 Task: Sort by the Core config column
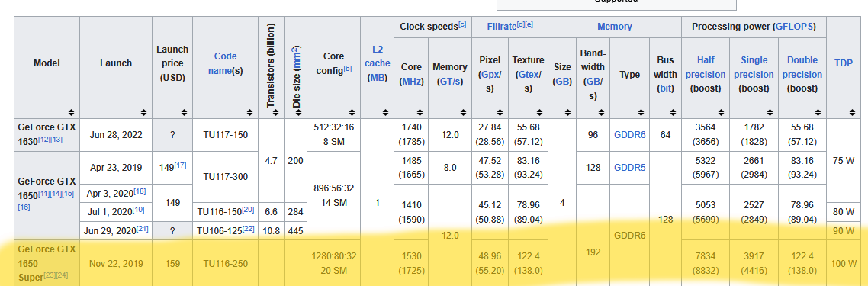point(352,112)
